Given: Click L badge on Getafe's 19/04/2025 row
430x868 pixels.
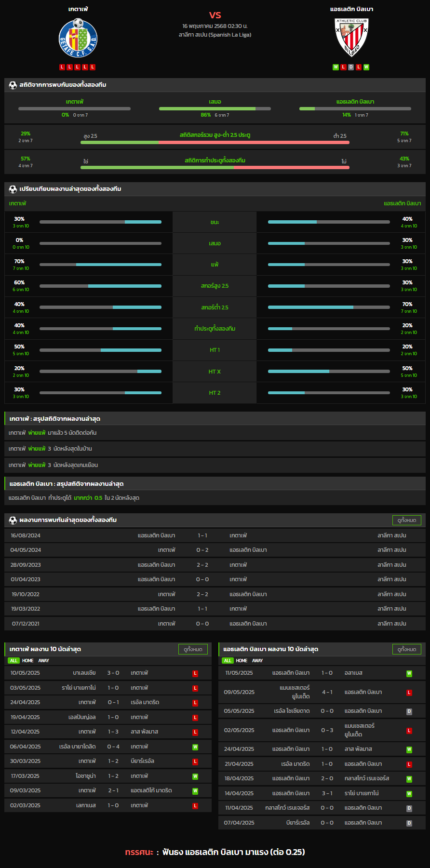Looking at the screenshot, I should click(195, 718).
